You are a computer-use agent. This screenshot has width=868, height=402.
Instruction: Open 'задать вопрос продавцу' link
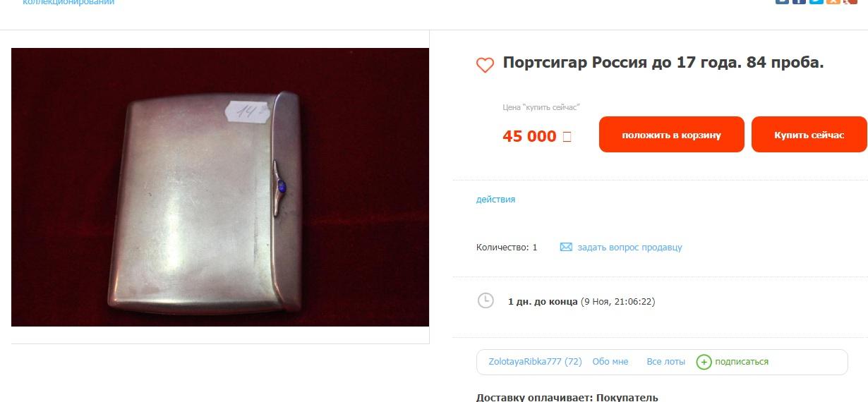pyautogui.click(x=629, y=248)
